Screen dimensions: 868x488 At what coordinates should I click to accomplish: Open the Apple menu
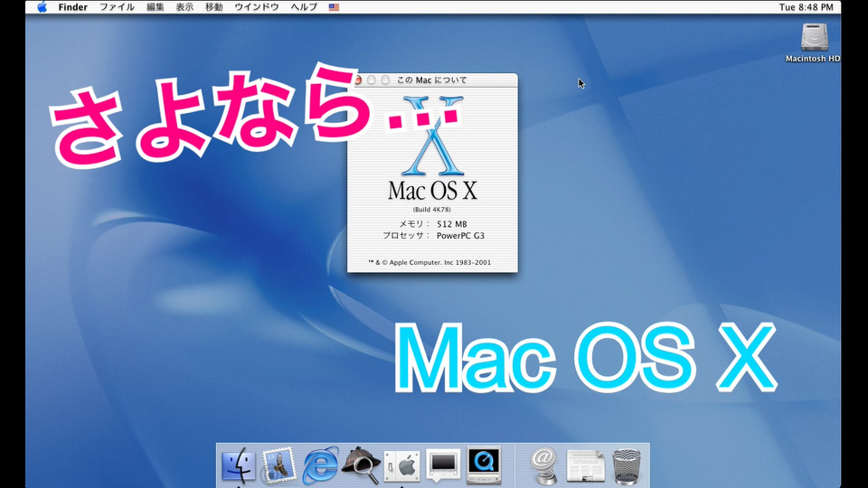(x=42, y=7)
